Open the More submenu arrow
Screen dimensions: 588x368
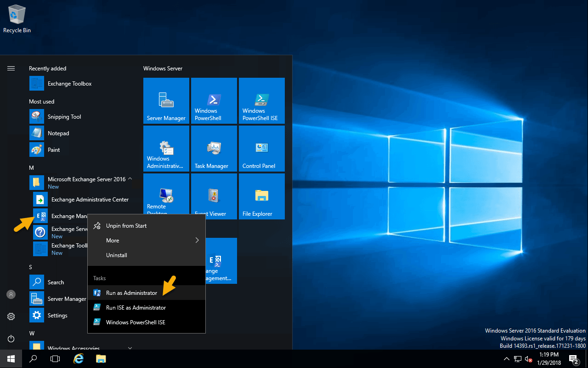[197, 240]
